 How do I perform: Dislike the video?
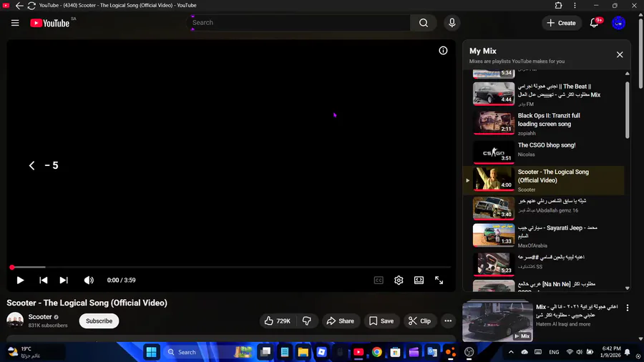(307, 321)
